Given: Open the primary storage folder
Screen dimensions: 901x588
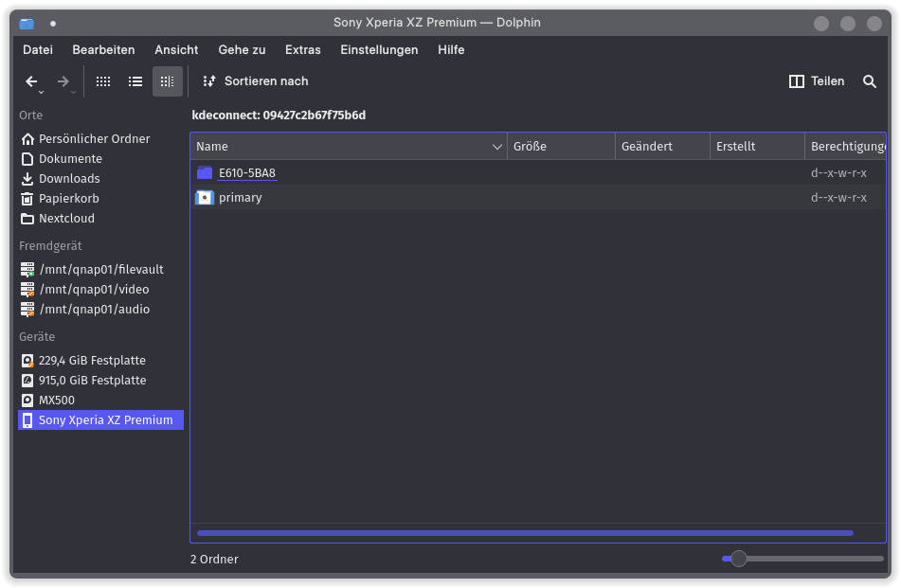Looking at the screenshot, I should pos(240,197).
